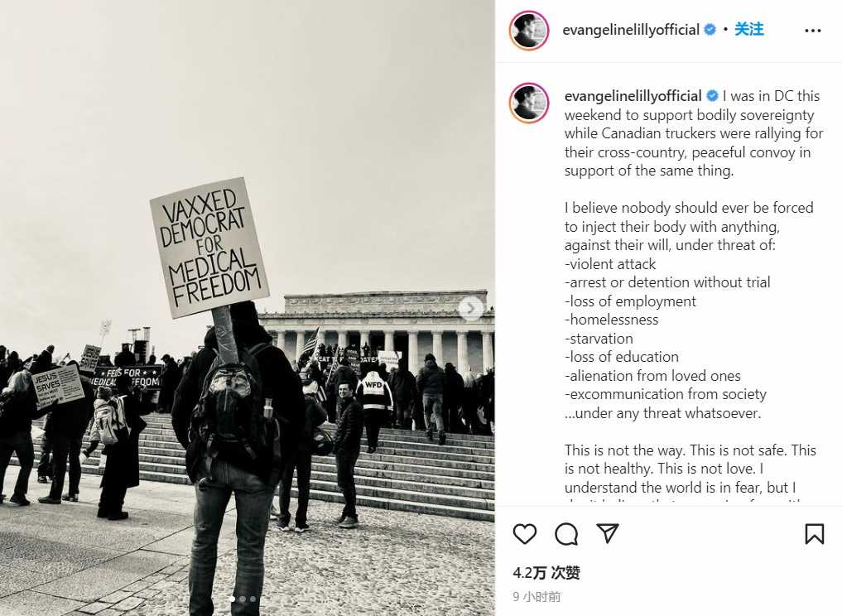Viewport: 842px width, 616px height.
Task: Select the second carousel indicator dot
Action: tap(243, 599)
